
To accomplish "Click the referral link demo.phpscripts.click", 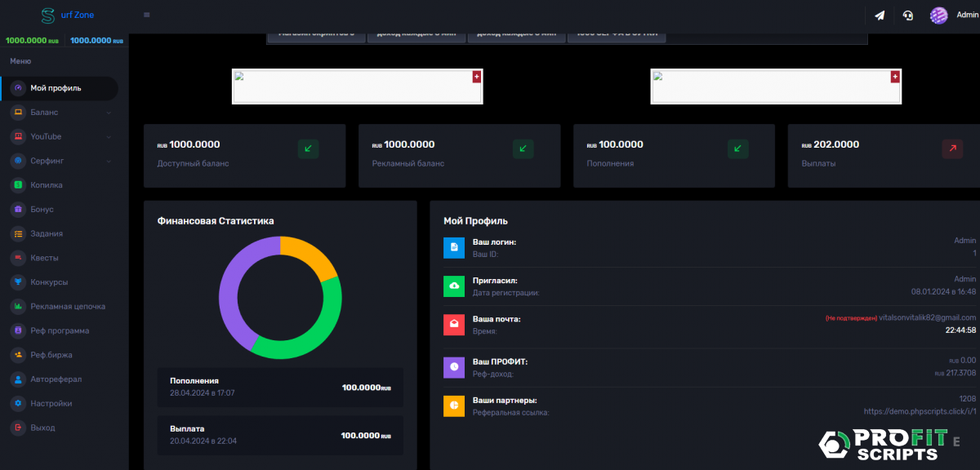I will [x=920, y=412].
